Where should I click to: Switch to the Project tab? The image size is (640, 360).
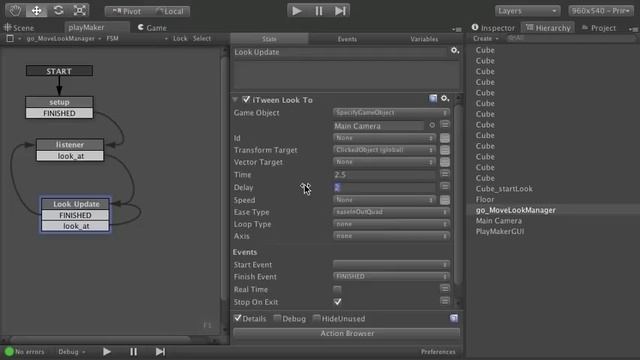(599, 28)
